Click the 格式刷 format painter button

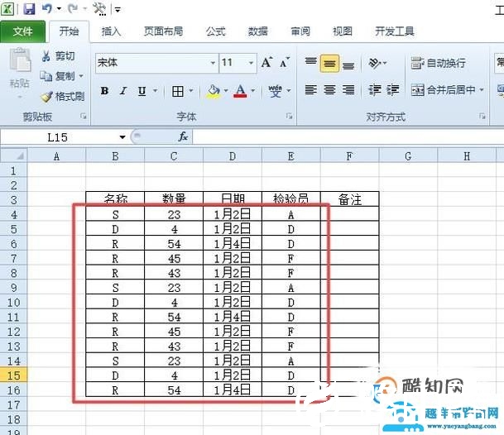(x=62, y=97)
